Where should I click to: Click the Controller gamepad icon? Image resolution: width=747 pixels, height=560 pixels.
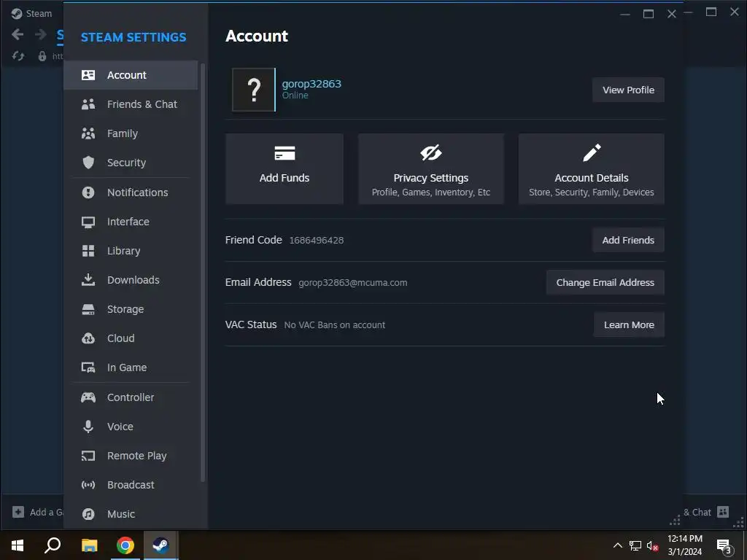click(x=88, y=397)
